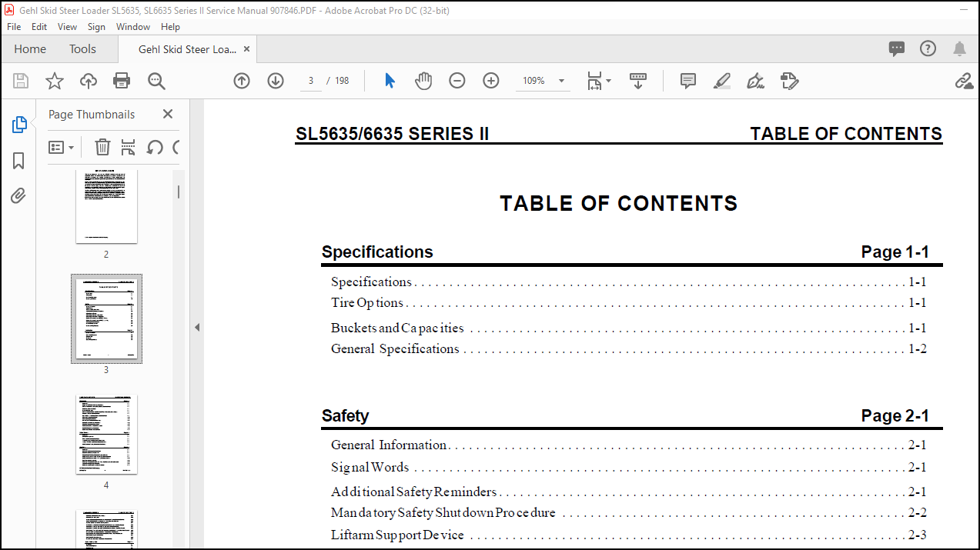Click the page number input field
This screenshot has height=550, width=980.
pos(310,81)
